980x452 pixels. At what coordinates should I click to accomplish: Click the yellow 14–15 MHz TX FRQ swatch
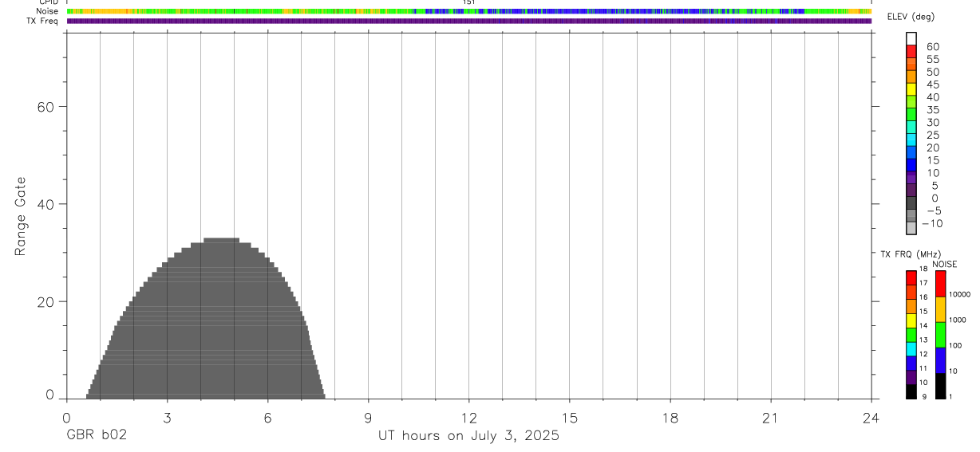(x=911, y=320)
